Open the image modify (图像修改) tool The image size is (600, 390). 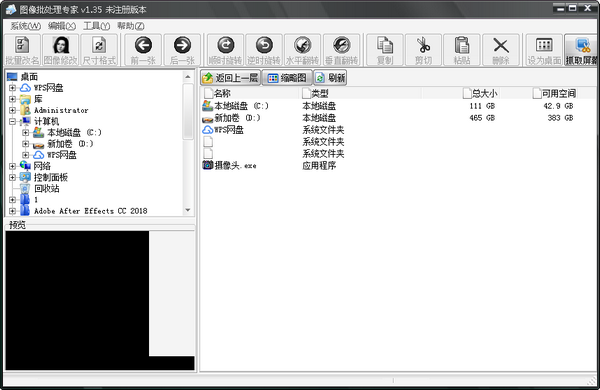(60, 50)
